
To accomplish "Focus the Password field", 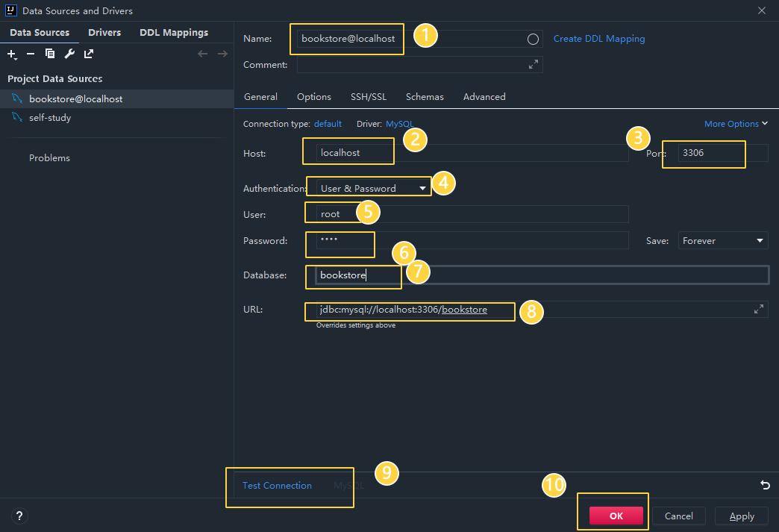I will coord(472,240).
